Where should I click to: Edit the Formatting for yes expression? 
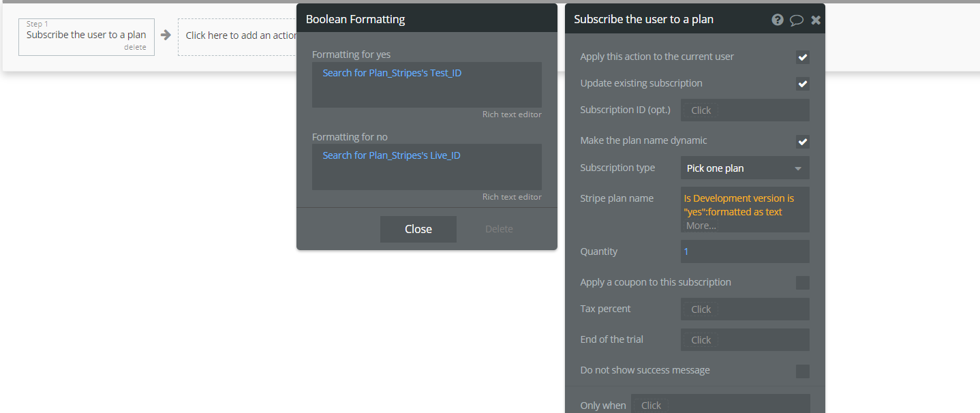tap(427, 85)
